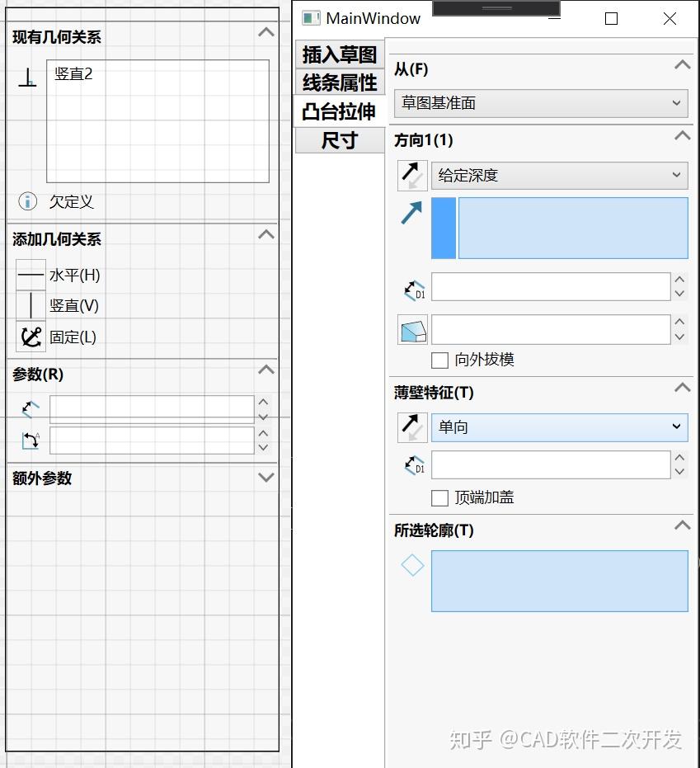Click the diamond icon in 所选轮廓(T)
The image size is (700, 768).
tap(412, 565)
